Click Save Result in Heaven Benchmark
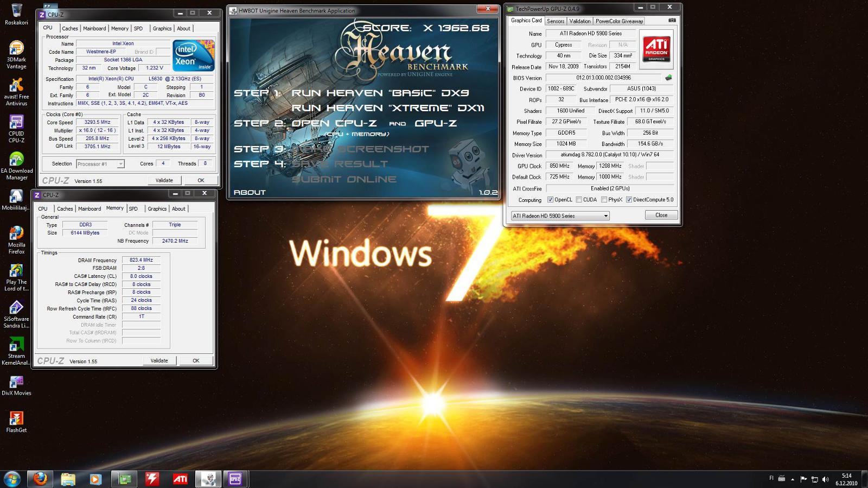Screen dimensions: 868x488 coord(340,164)
